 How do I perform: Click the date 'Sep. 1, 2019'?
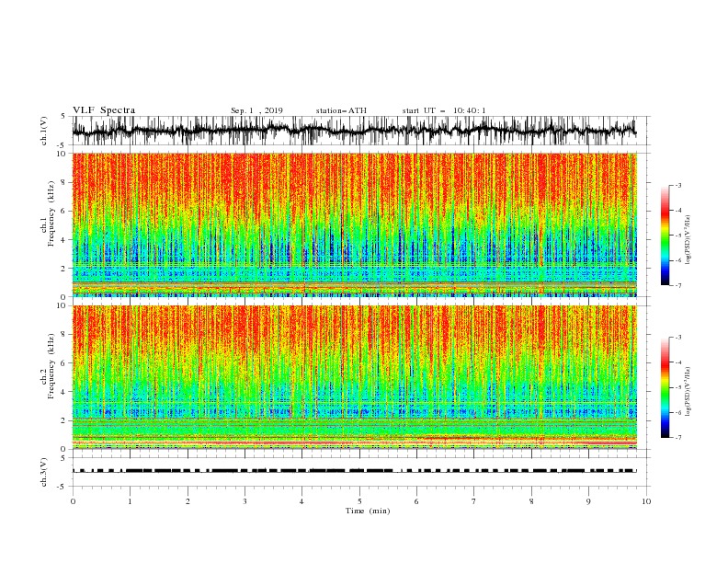(x=256, y=110)
